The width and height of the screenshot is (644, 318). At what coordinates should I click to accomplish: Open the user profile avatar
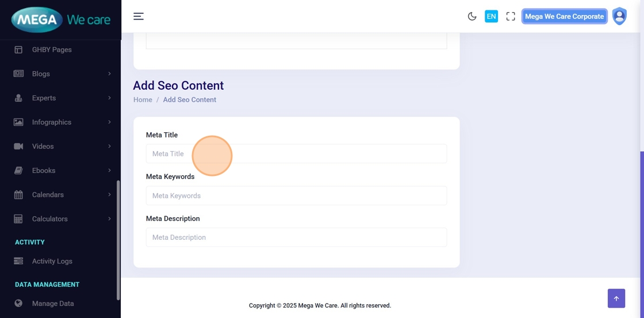pos(619,16)
